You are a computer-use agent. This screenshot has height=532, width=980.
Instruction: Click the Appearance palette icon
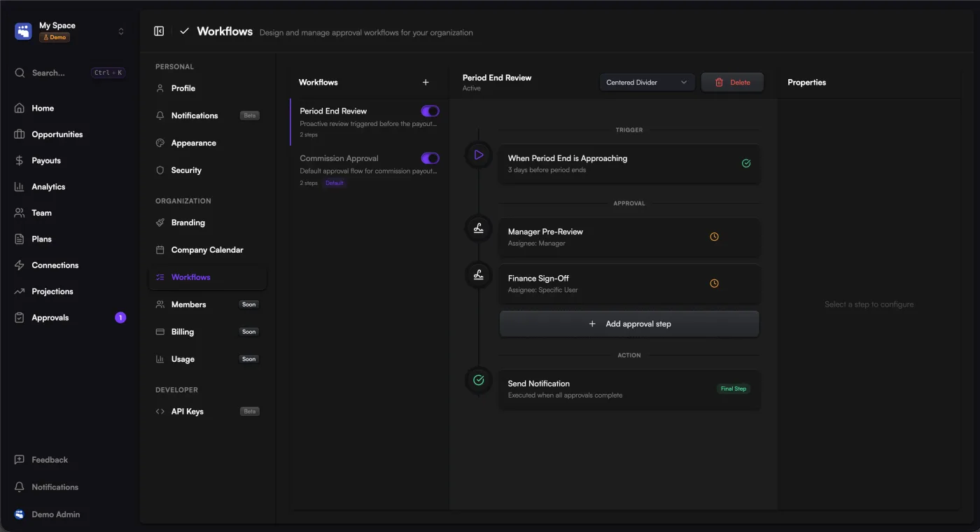click(x=160, y=143)
